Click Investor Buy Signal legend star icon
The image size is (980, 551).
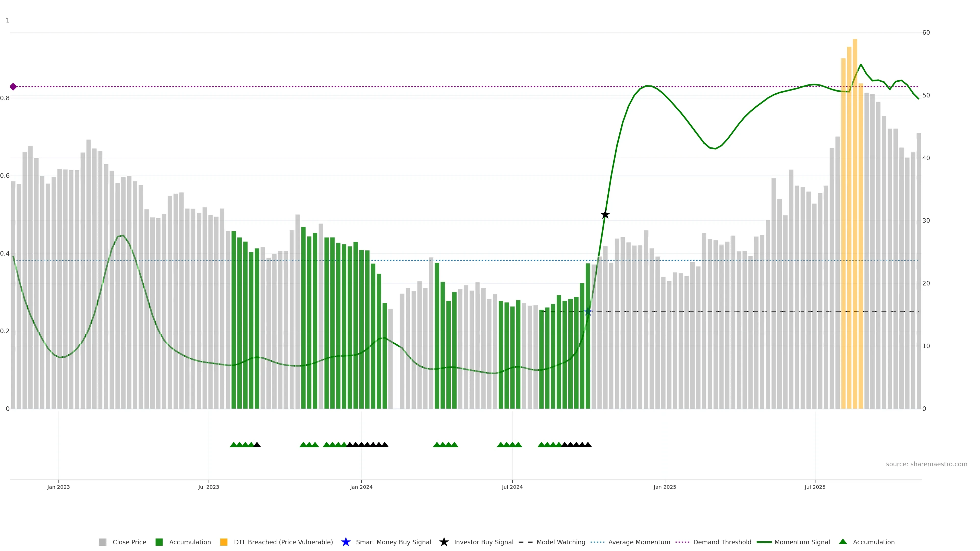click(x=444, y=542)
